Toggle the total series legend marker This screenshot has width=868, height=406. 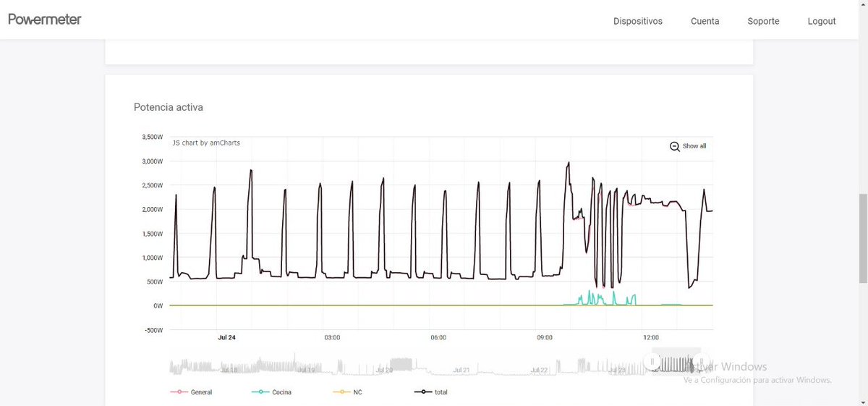click(x=422, y=392)
